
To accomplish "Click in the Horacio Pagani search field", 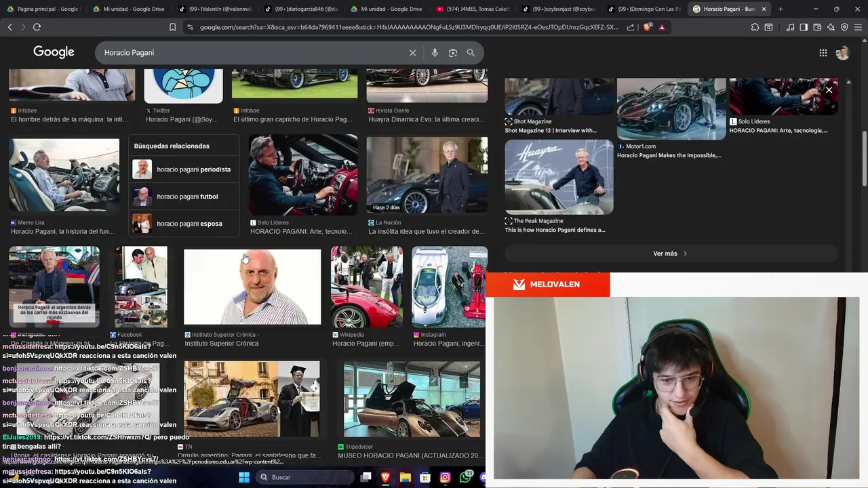I will [251, 53].
